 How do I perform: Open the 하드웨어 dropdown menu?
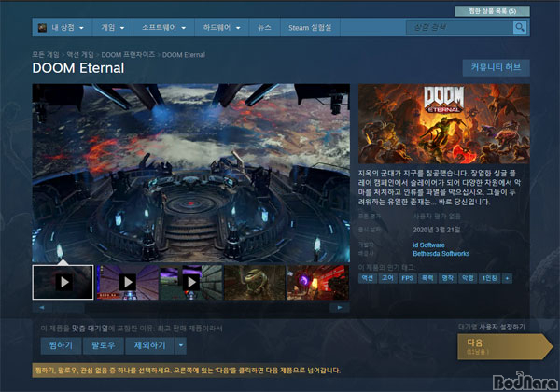222,27
